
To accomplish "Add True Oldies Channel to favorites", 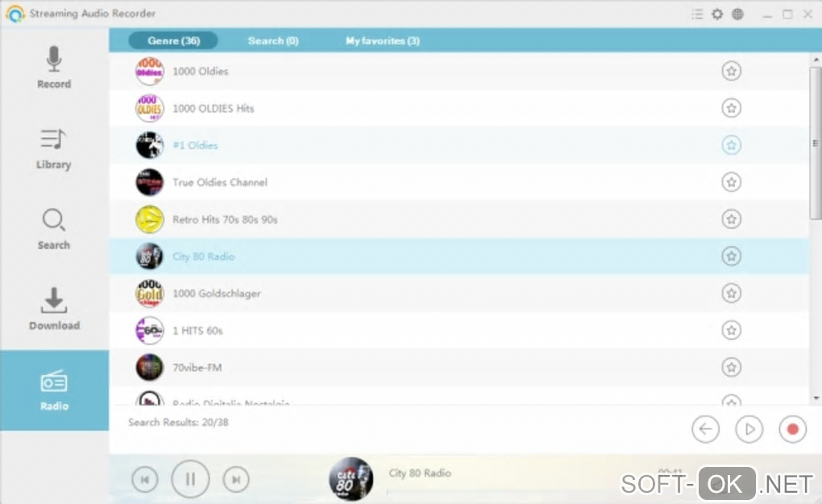I will [x=731, y=182].
